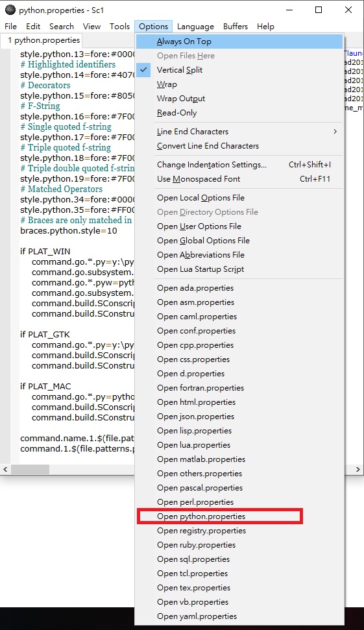Choose Open ruby.properties
Viewport: 364px width, 630px height.
pos(239,545)
